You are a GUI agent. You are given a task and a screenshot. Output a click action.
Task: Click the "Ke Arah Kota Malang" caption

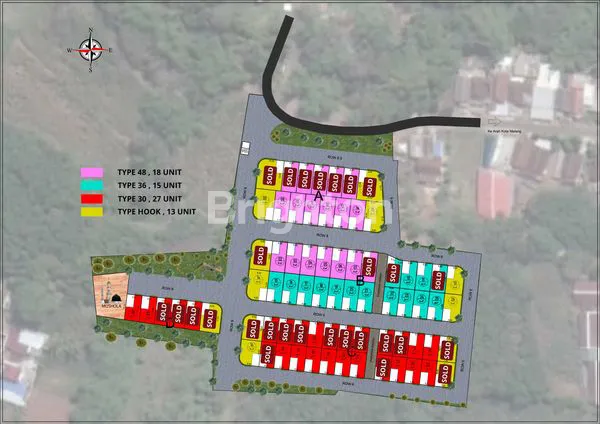[504, 131]
